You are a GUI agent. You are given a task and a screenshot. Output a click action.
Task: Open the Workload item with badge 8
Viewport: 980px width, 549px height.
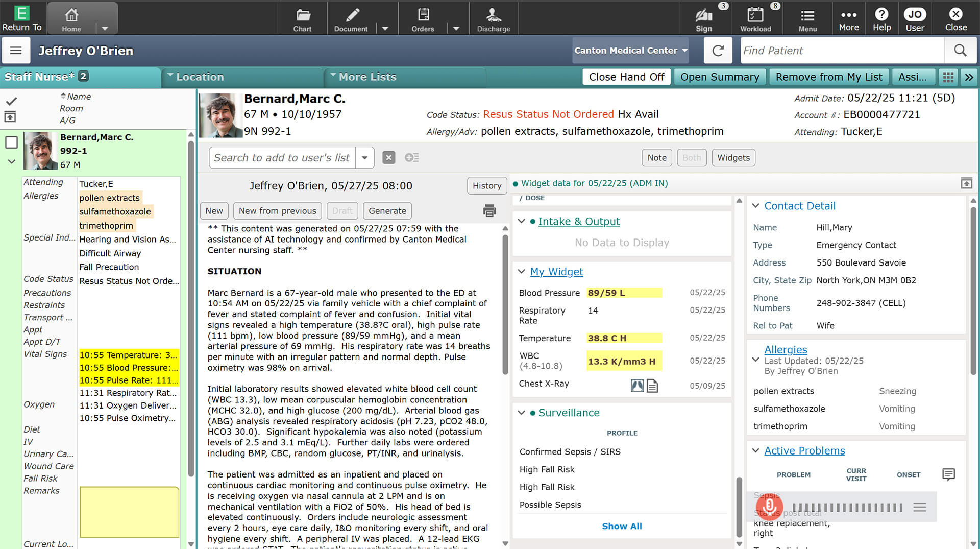755,19
